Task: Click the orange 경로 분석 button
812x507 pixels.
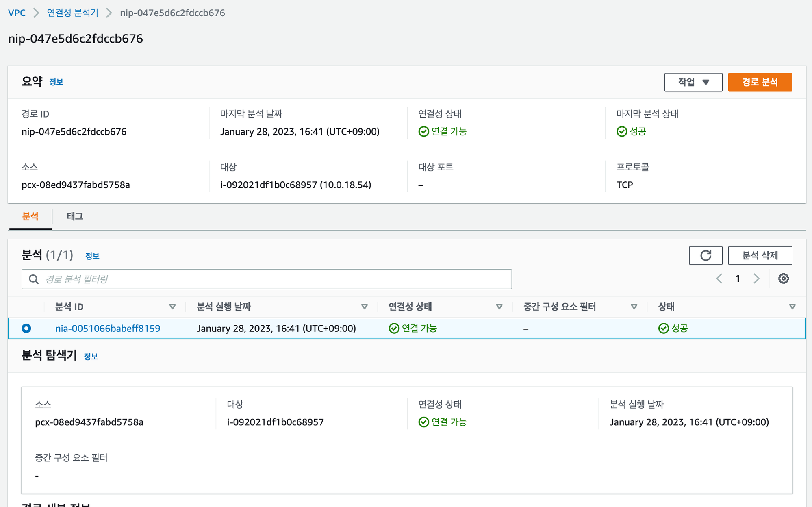Action: click(x=760, y=82)
